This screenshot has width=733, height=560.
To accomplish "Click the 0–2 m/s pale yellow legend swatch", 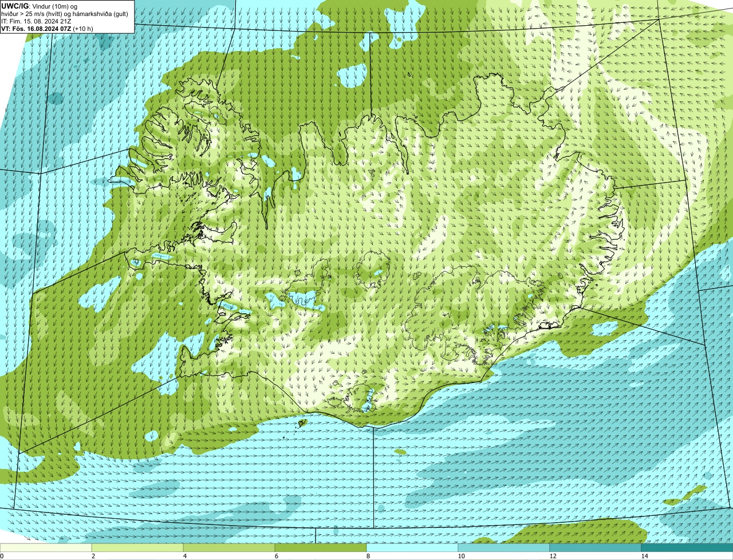I will (46, 547).
